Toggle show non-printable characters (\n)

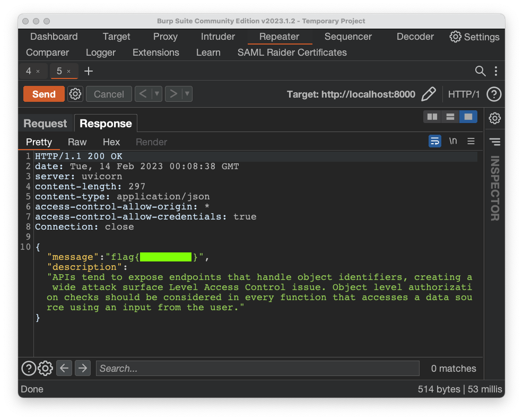pos(453,141)
